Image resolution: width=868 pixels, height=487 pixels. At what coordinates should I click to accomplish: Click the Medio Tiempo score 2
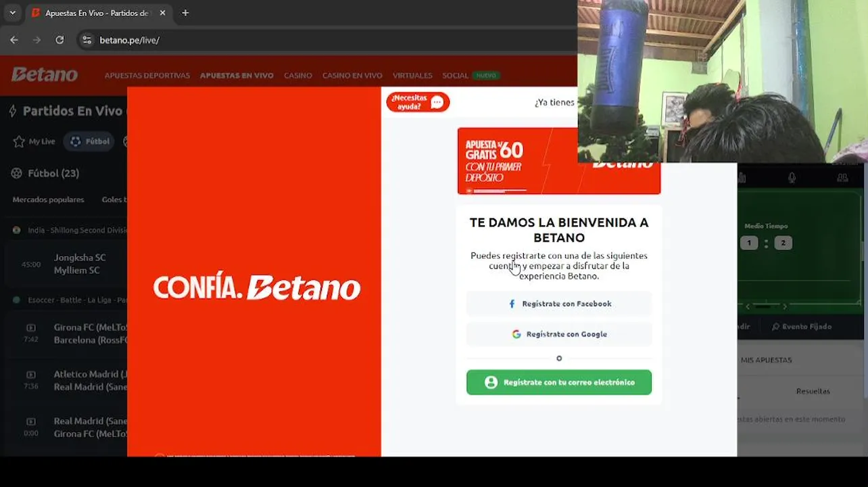tap(783, 243)
